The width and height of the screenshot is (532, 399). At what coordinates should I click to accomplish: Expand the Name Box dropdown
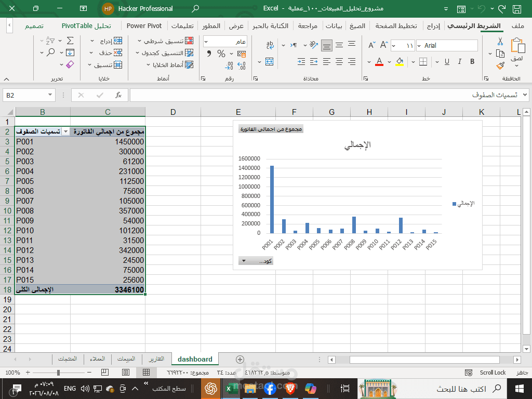(50, 95)
